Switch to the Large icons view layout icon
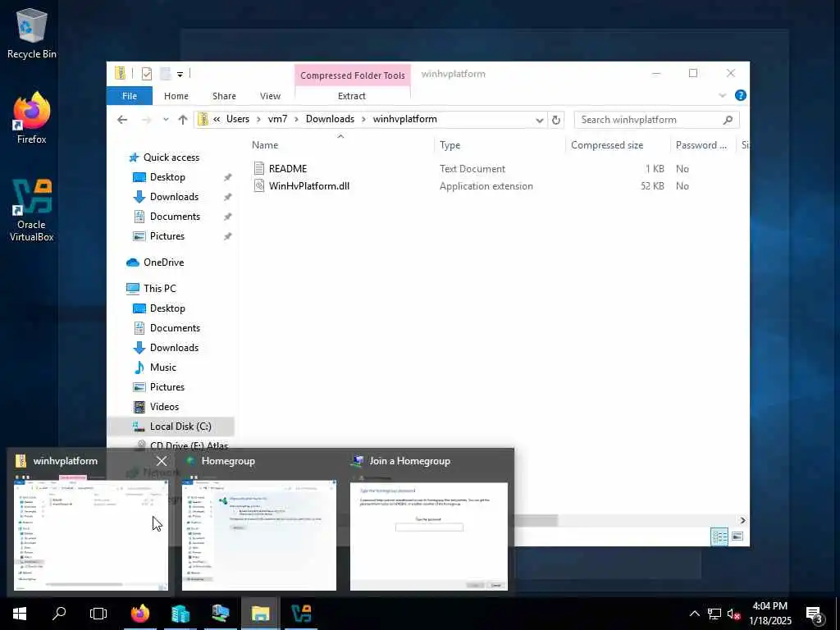Image resolution: width=840 pixels, height=630 pixels. 737,536
